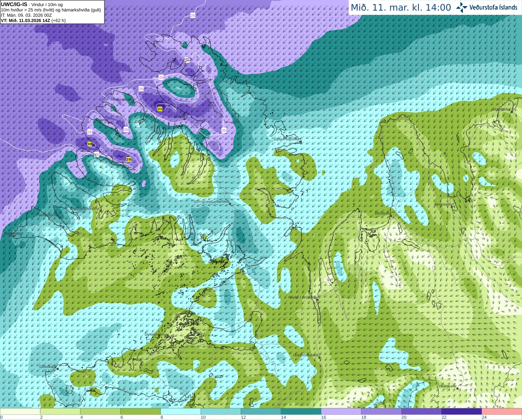Image resolution: width=522 pixels, height=420 pixels.
Task: Click legend swatch between 4 and 6
Action: pyautogui.click(x=101, y=411)
